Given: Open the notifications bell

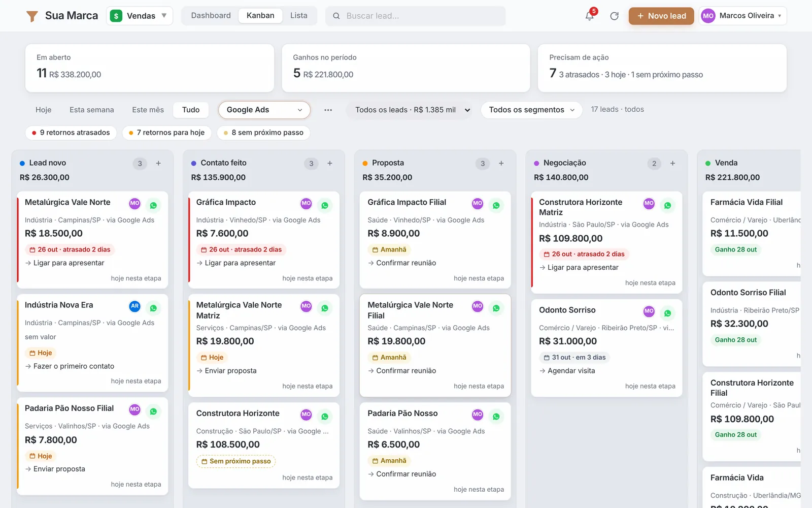Looking at the screenshot, I should tap(589, 16).
